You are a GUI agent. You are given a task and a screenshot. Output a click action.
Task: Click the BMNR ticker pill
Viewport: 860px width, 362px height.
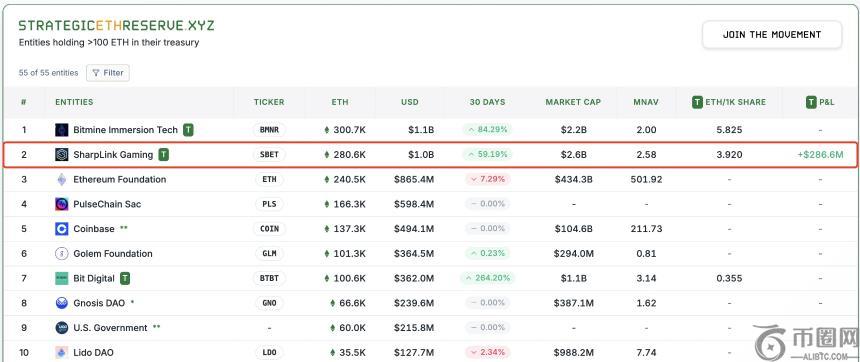pos(269,130)
